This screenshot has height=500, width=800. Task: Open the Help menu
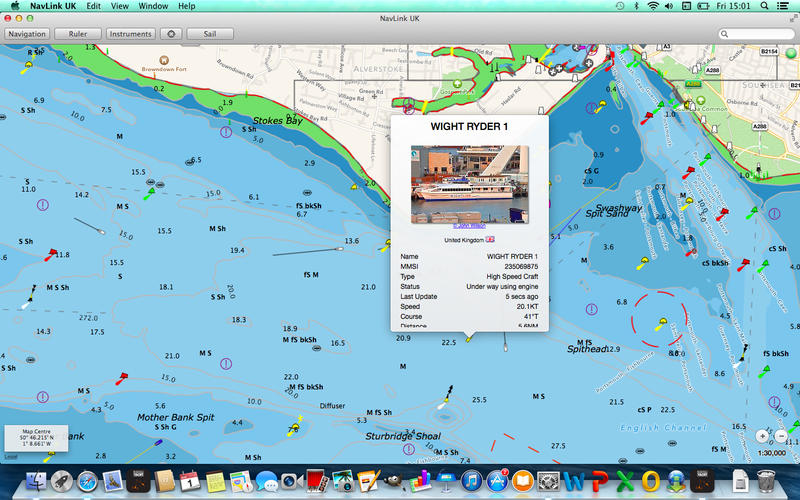[187, 6]
